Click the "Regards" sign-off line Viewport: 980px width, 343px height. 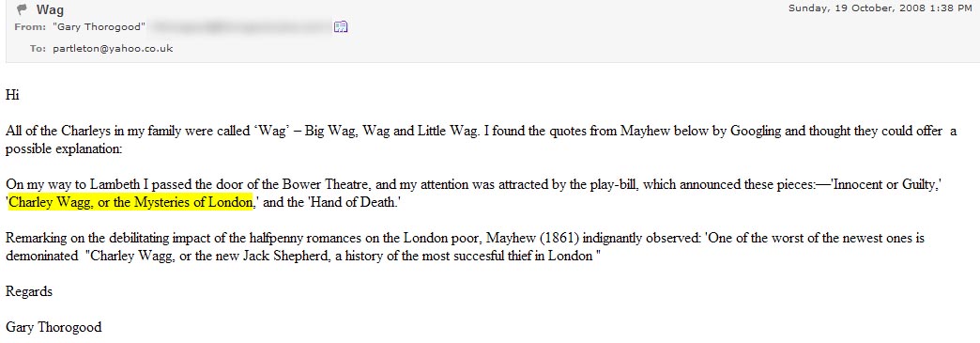pos(29,292)
